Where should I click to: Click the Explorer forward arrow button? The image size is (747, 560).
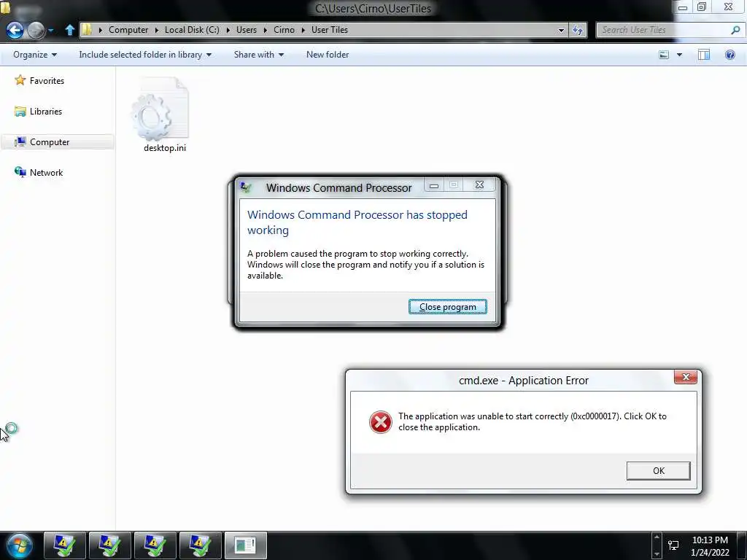point(36,30)
